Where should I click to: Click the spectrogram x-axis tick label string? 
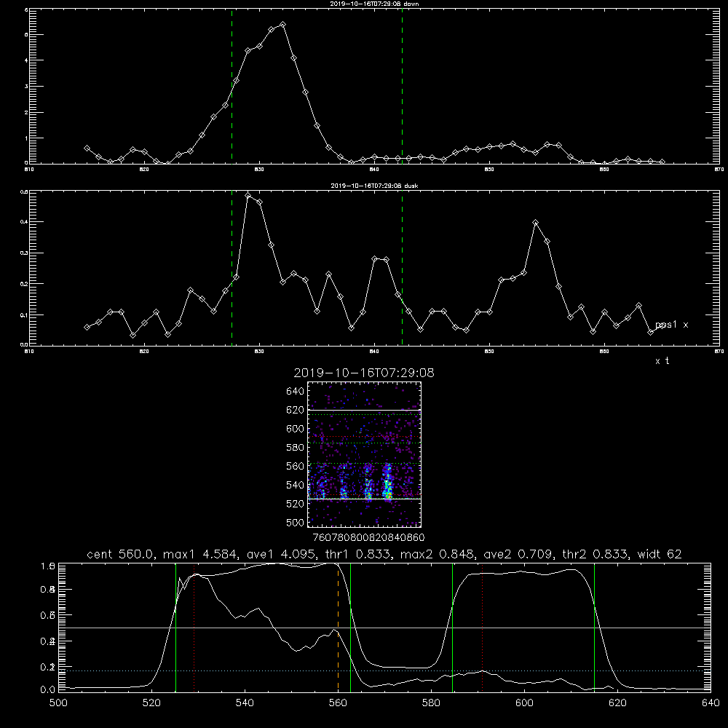click(368, 538)
